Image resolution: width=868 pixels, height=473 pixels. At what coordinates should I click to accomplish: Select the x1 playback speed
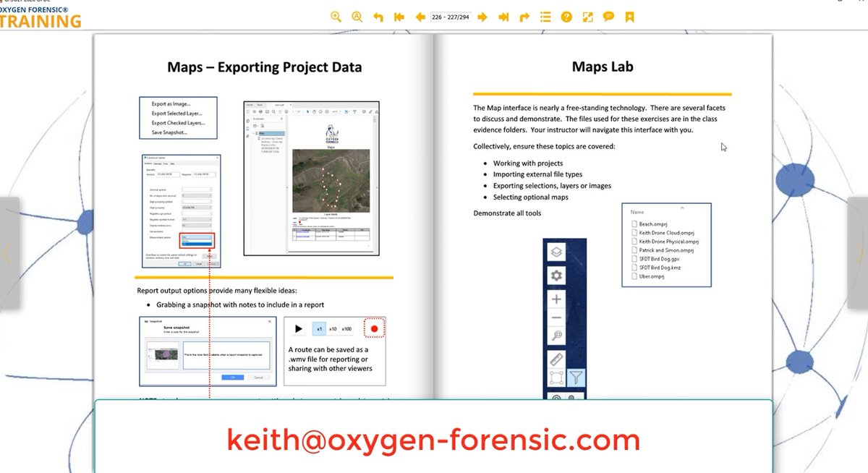coord(319,329)
